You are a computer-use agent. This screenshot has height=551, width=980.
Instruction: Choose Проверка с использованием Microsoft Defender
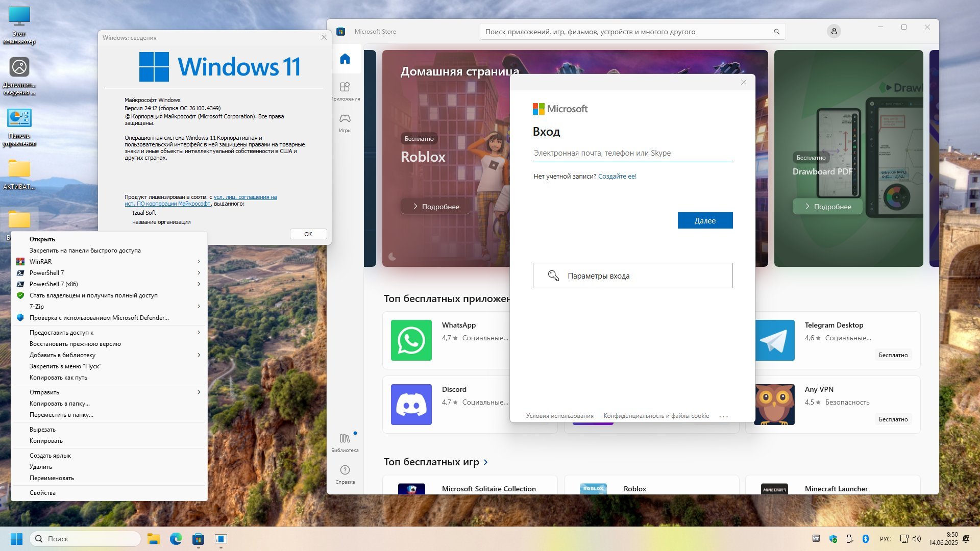109,318
